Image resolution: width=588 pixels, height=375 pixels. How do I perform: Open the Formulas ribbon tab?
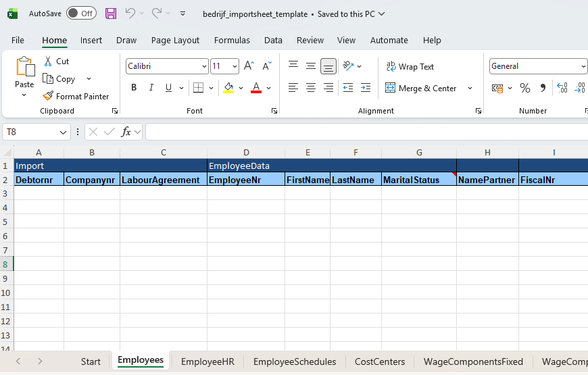tap(232, 41)
